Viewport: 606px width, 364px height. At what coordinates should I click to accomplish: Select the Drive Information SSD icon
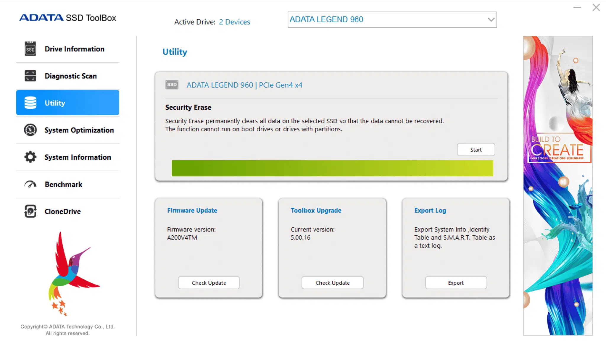tap(30, 49)
